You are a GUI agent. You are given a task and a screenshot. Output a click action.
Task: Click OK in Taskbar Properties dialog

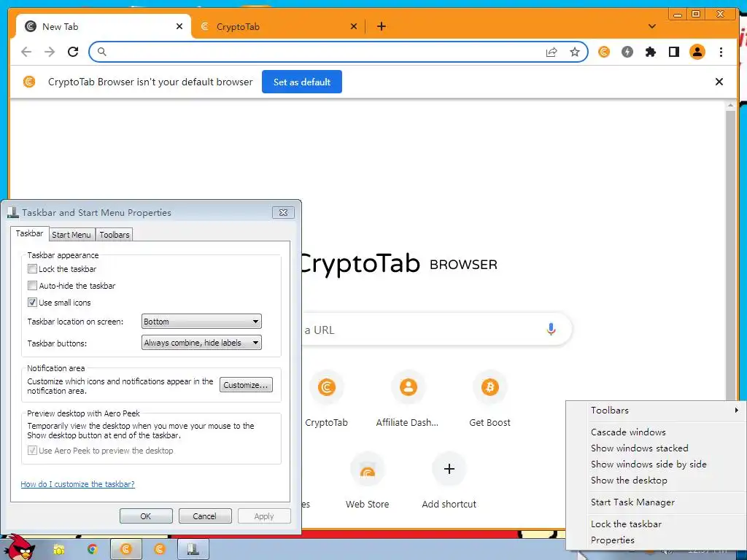146,516
